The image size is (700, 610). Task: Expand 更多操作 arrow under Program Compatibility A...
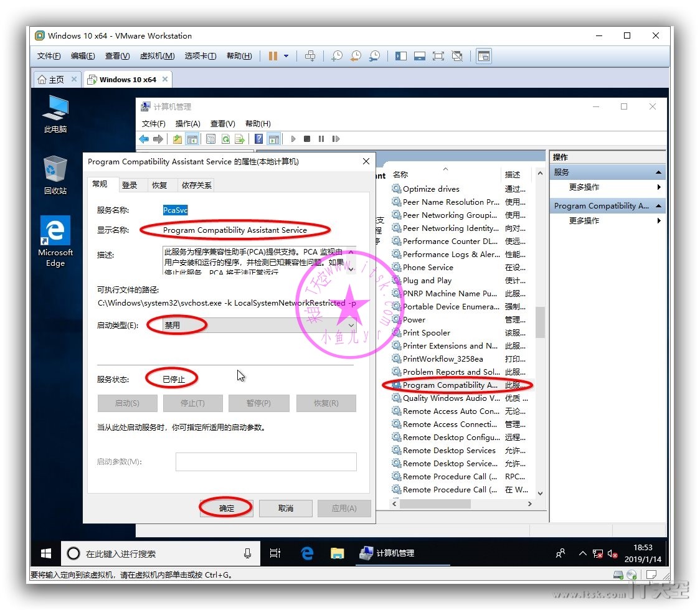[x=659, y=220]
